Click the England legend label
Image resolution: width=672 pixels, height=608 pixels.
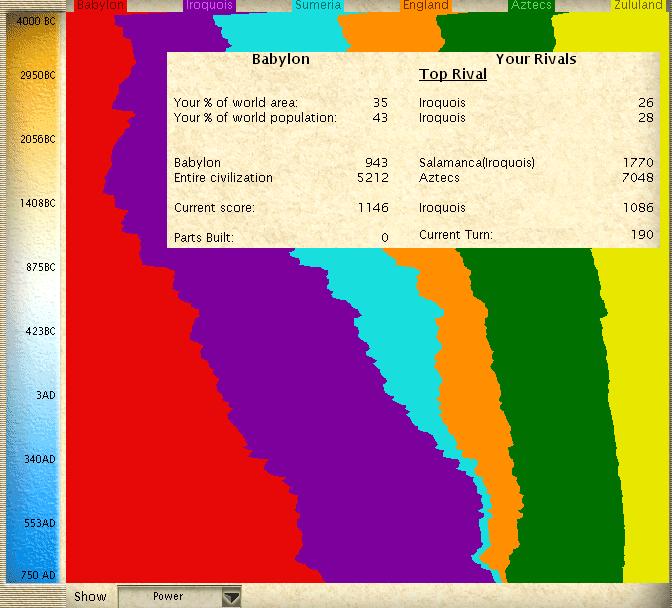coord(425,6)
